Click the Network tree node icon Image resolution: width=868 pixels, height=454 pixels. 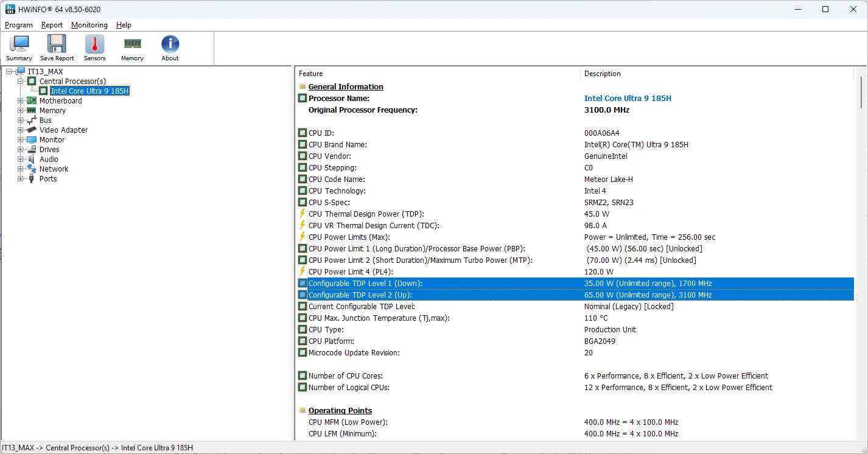pyautogui.click(x=32, y=169)
